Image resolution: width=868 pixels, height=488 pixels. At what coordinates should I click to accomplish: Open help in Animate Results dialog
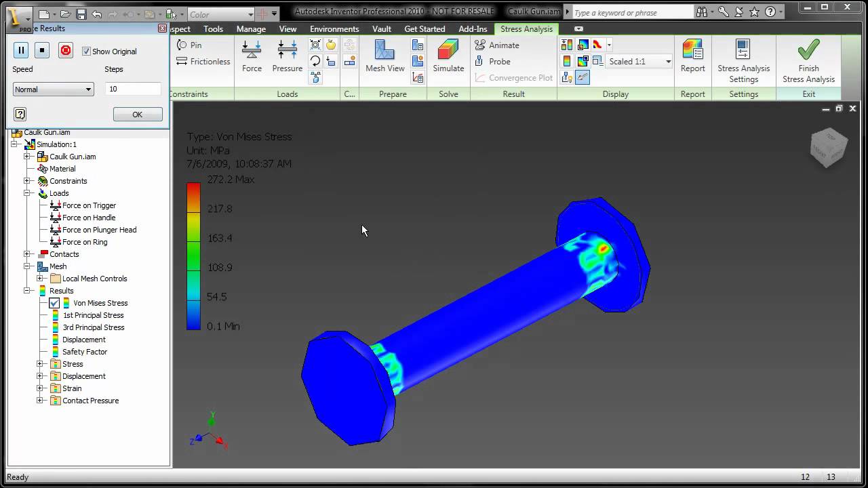click(x=20, y=114)
